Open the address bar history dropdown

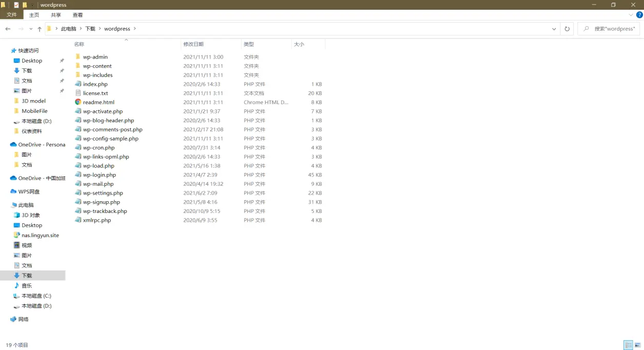554,29
